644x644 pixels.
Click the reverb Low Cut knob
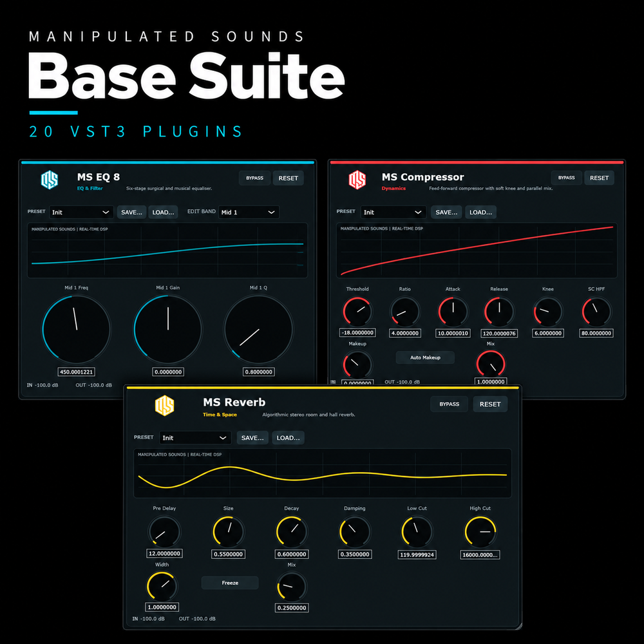[417, 532]
